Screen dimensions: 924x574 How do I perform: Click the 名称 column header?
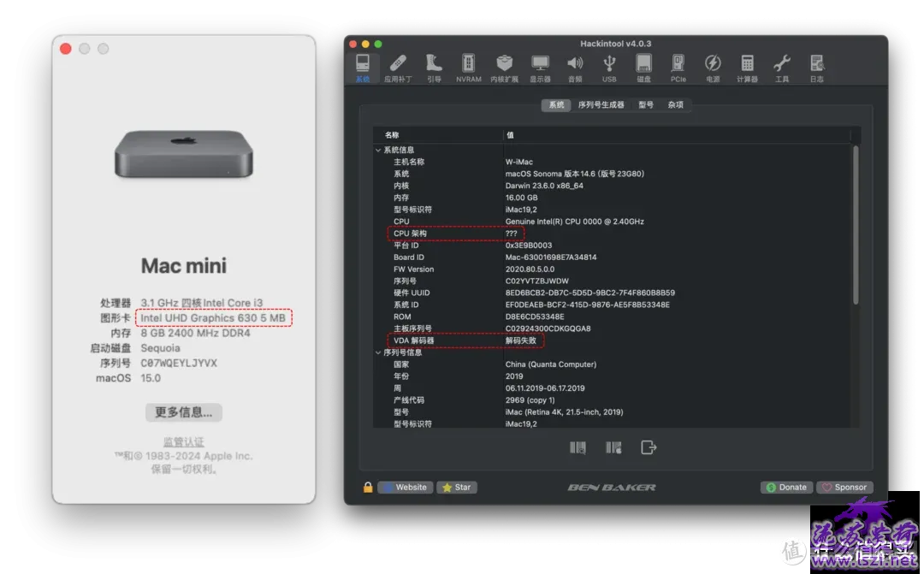click(438, 135)
